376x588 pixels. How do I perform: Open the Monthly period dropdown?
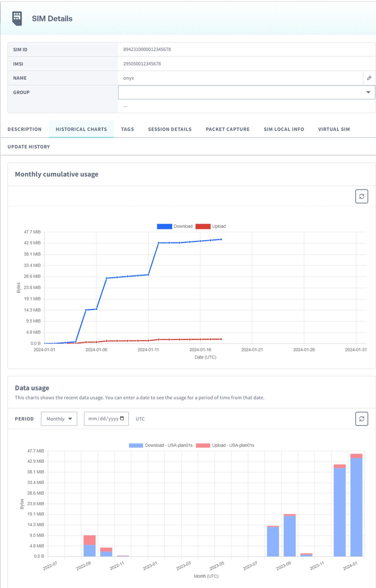[x=59, y=419]
